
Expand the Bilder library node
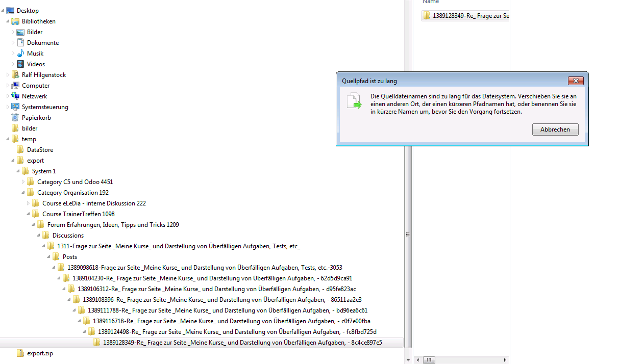13,32
